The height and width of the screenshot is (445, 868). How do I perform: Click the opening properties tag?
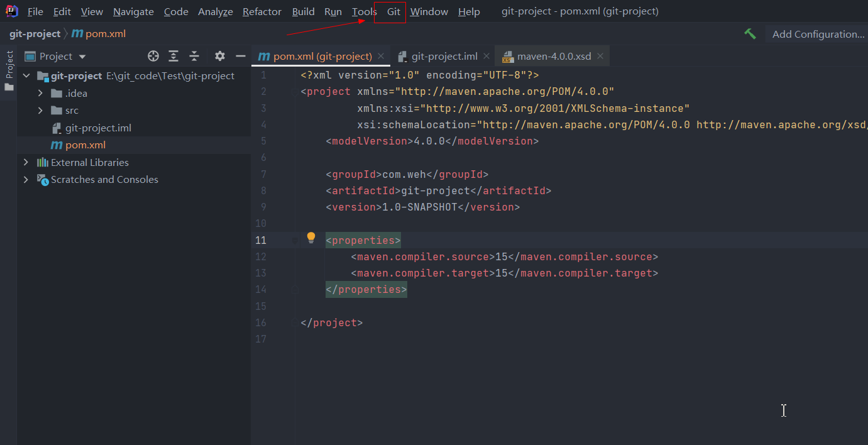point(363,240)
